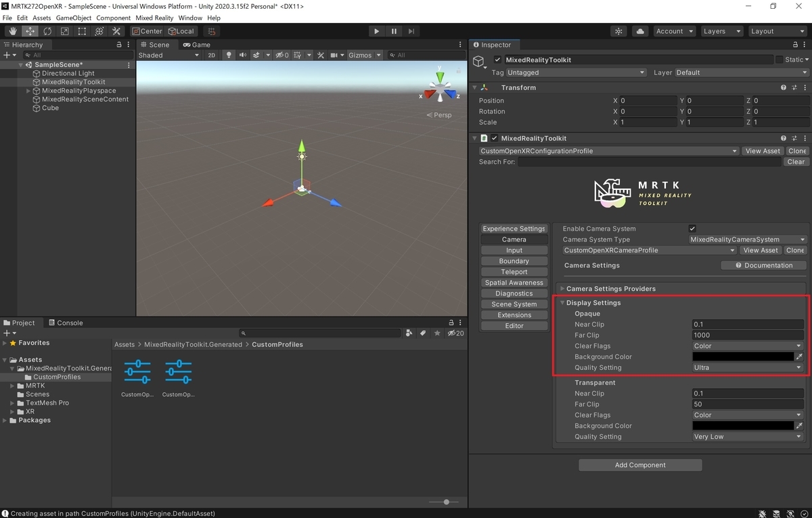Click the Add Component button

[x=640, y=465]
